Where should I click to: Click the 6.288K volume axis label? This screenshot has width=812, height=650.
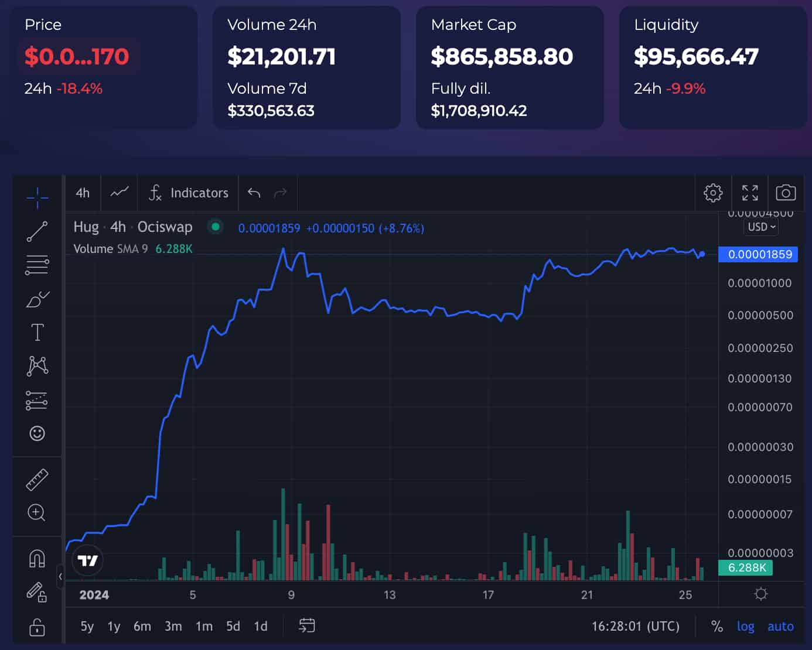[x=746, y=567]
